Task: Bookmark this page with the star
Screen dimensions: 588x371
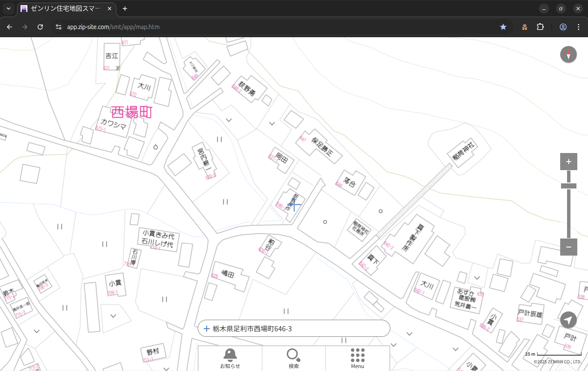Action: point(503,27)
